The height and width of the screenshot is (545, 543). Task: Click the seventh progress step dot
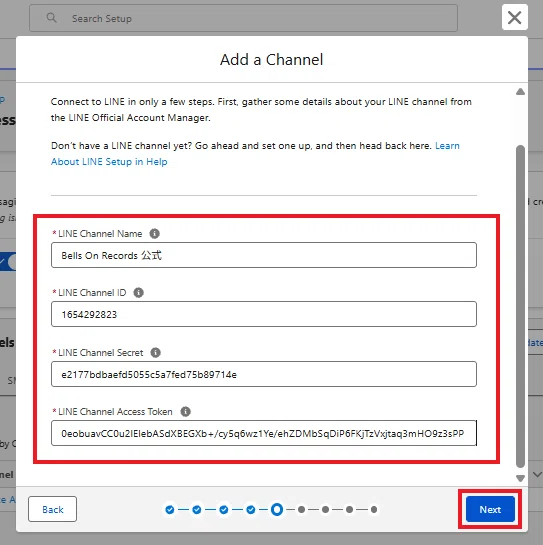325,510
